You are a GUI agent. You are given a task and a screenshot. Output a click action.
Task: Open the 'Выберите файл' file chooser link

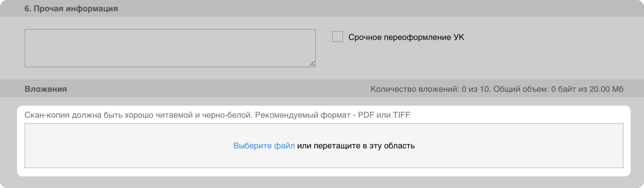[x=264, y=146]
